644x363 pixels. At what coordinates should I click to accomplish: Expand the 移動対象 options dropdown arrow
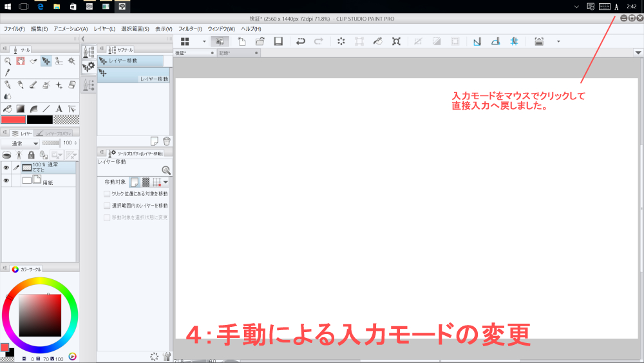(x=166, y=182)
